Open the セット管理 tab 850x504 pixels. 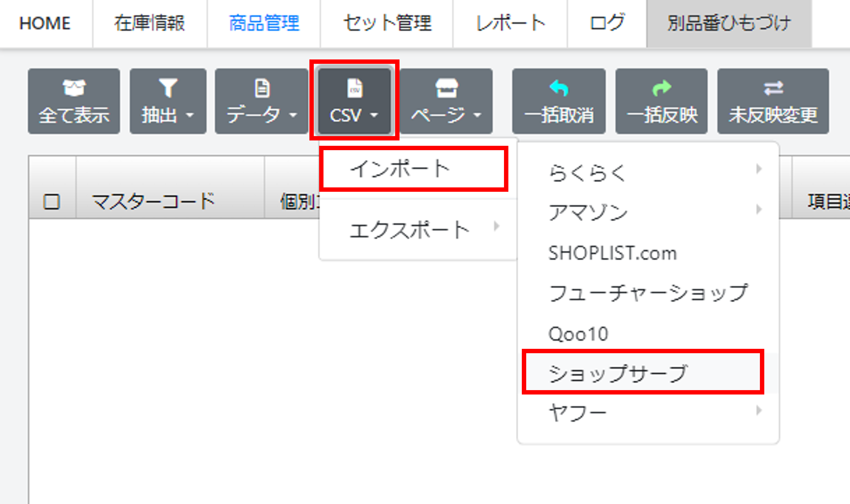pos(387,23)
